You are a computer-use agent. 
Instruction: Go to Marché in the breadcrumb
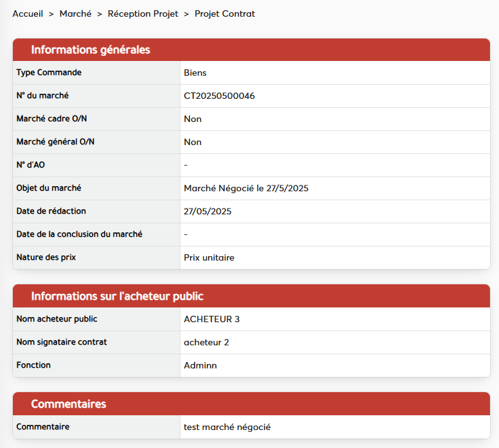75,13
